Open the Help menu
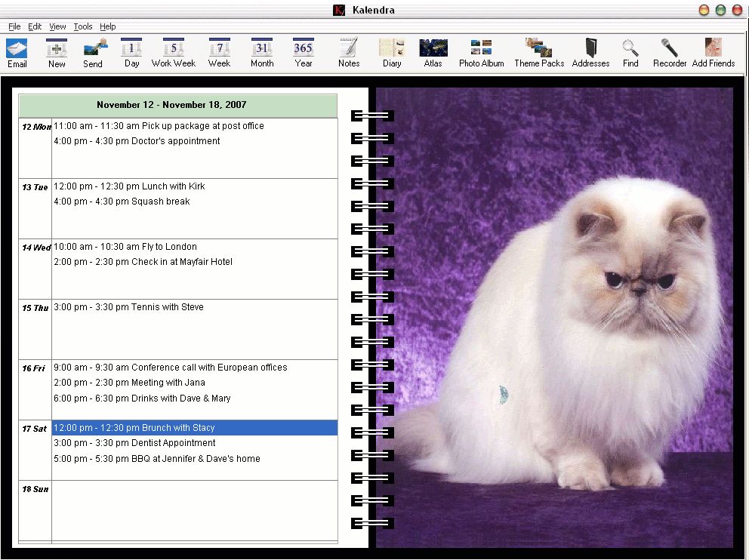749x560 pixels. tap(107, 26)
